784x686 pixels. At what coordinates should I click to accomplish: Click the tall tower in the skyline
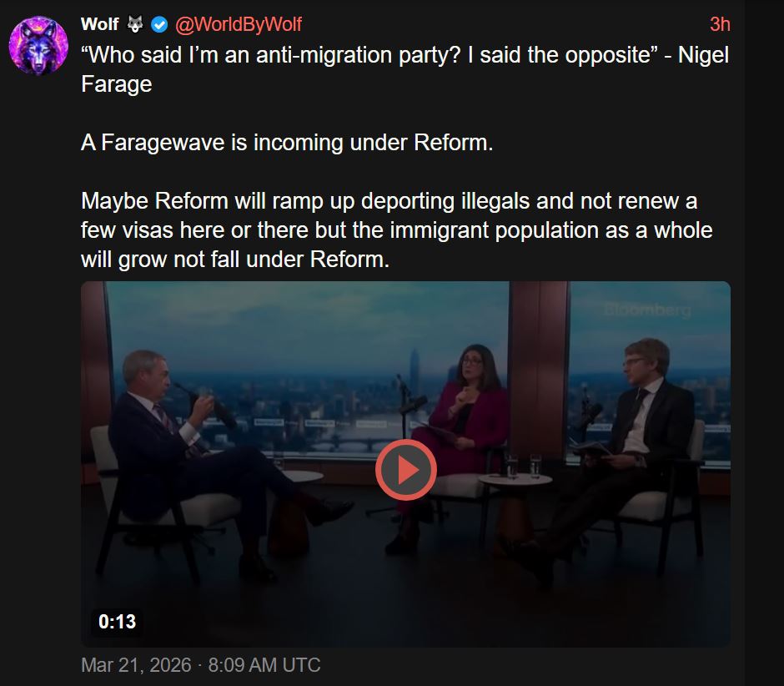point(414,371)
